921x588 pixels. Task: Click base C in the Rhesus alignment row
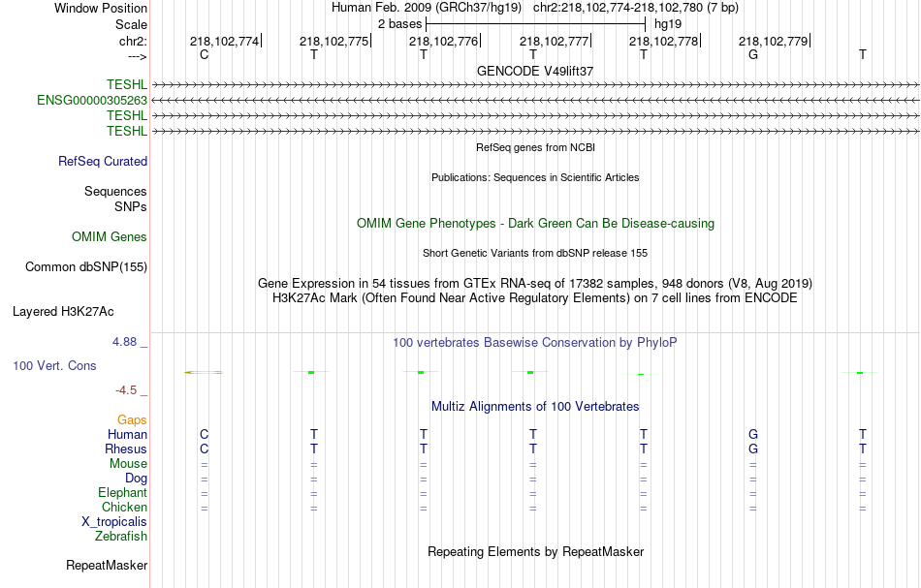click(204, 449)
